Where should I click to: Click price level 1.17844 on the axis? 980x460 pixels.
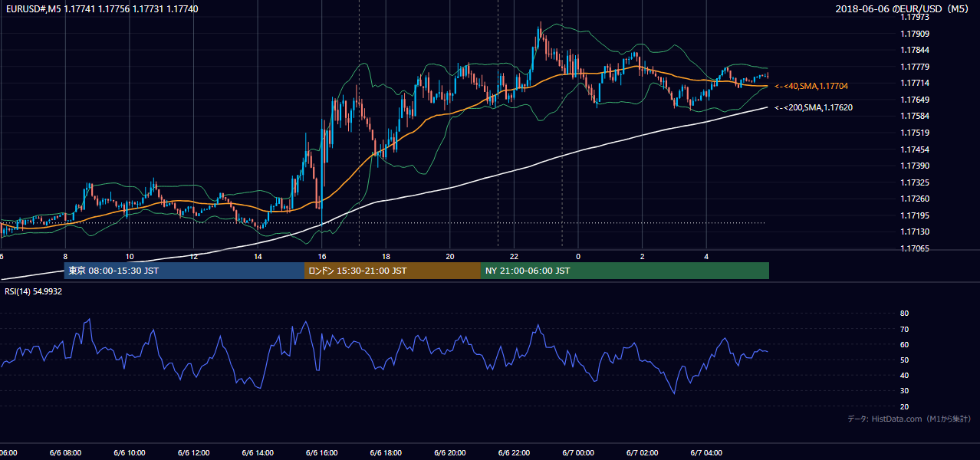click(914, 51)
